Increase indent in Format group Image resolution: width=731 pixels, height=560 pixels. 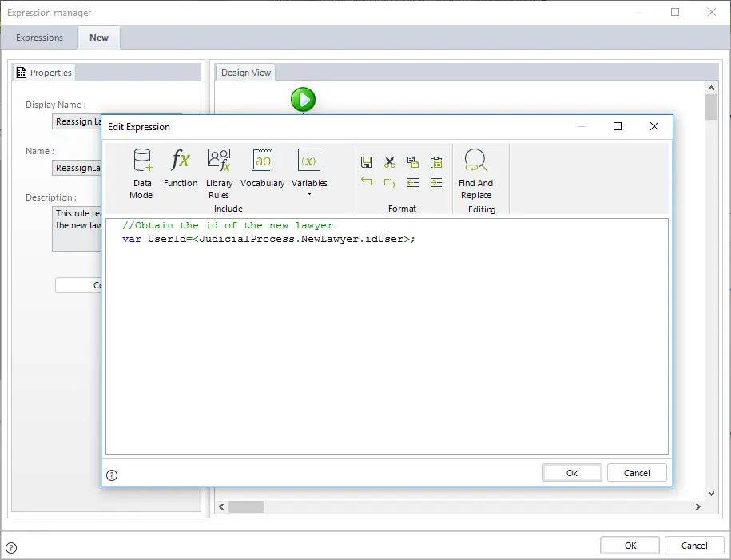click(436, 182)
